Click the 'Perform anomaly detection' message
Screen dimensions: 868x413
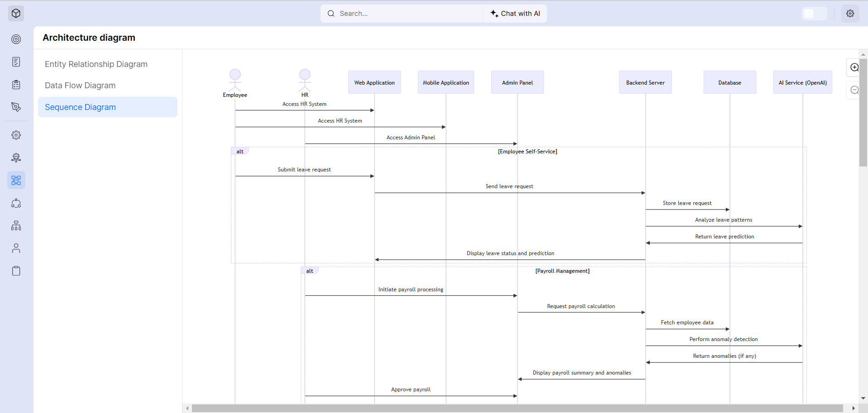tap(724, 339)
